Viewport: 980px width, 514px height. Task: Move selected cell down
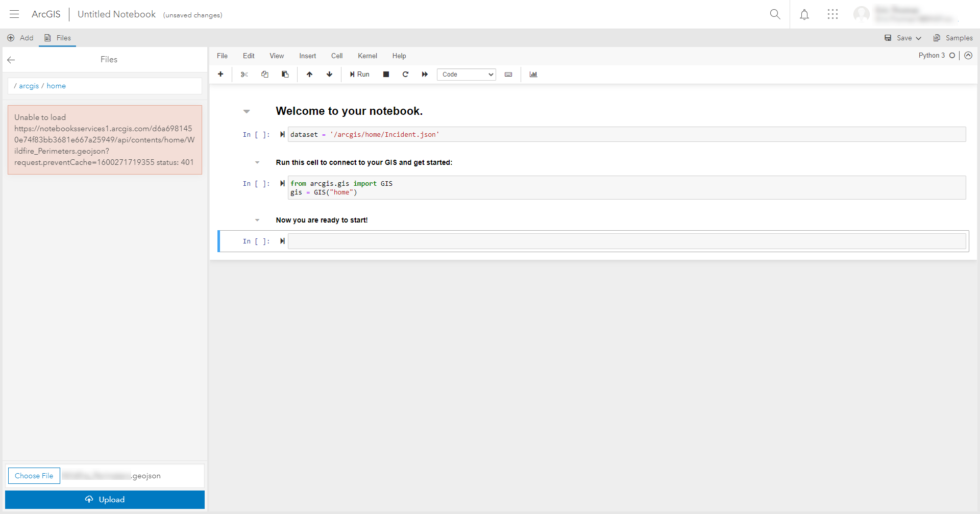pos(330,75)
